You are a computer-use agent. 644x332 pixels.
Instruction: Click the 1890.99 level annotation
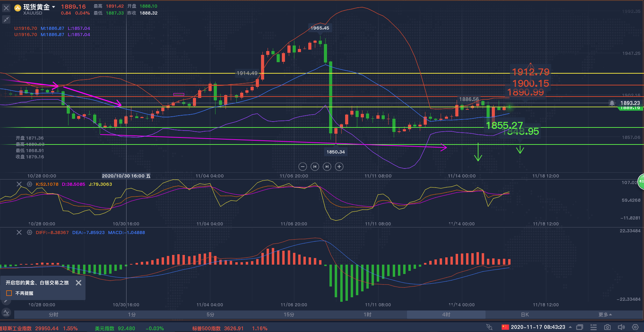(x=525, y=92)
